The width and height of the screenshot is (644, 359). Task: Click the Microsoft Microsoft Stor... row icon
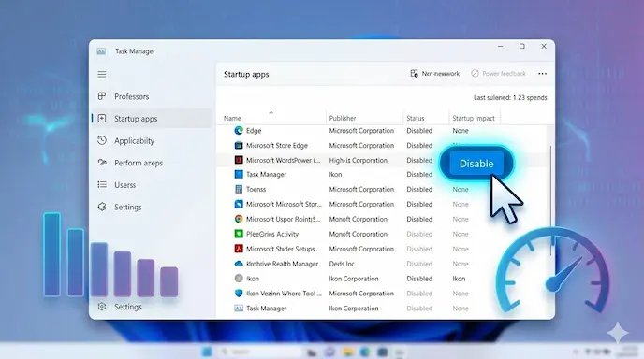(239, 204)
